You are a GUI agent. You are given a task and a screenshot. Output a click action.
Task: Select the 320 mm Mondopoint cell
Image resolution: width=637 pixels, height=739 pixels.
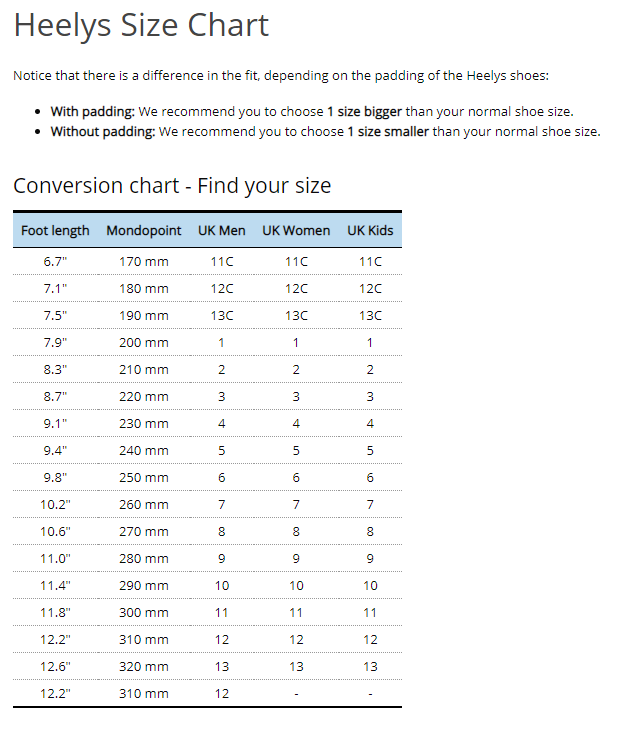pos(144,666)
